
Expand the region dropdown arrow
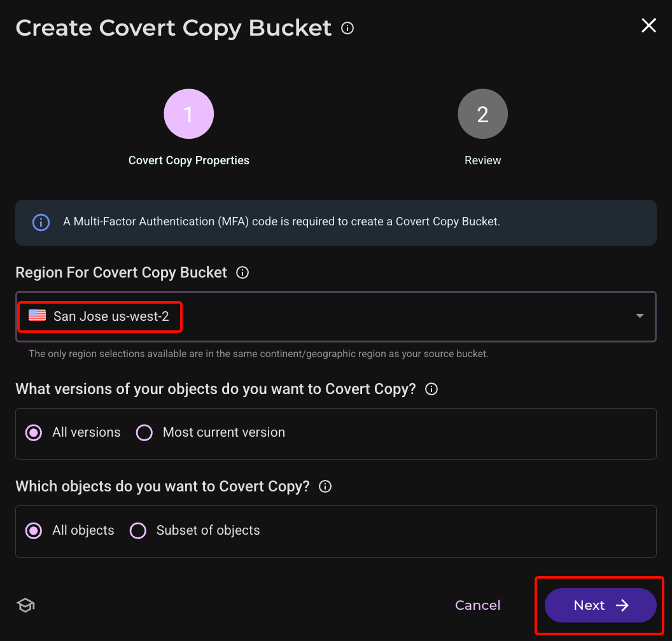(x=640, y=316)
